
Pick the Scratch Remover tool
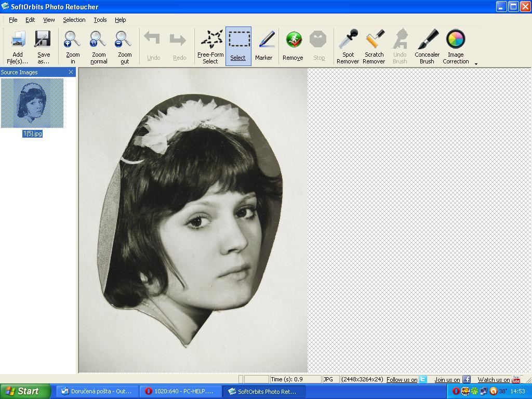point(374,39)
